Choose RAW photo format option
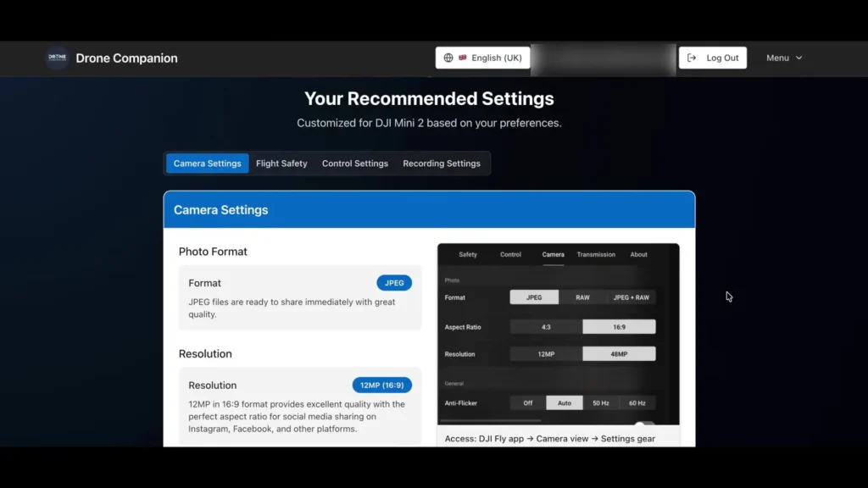This screenshot has height=488, width=868. click(x=582, y=297)
